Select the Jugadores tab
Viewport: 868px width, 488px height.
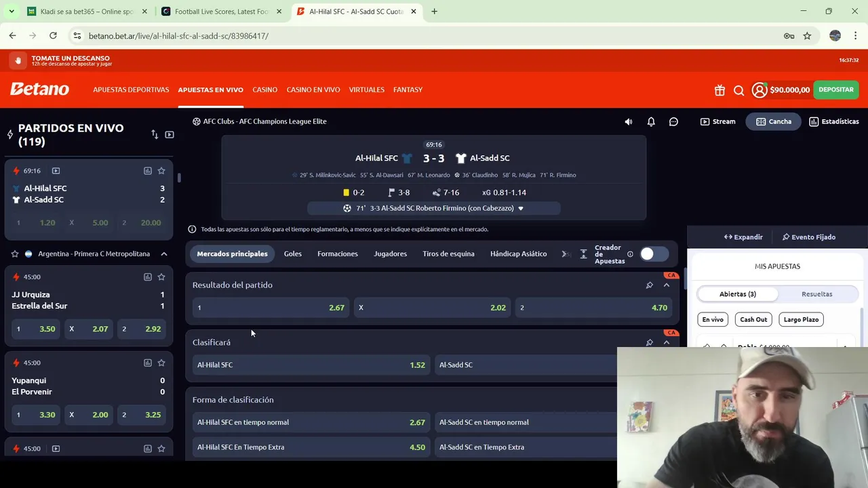391,254
